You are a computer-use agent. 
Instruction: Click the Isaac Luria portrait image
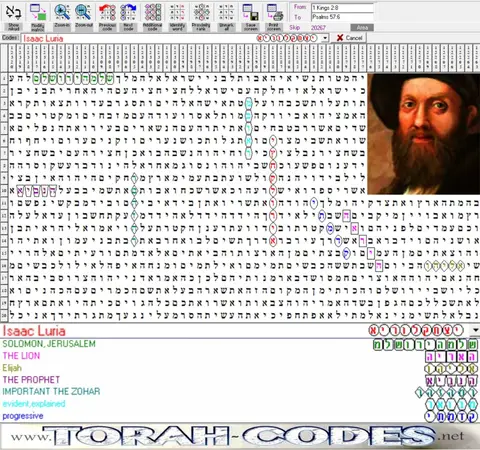424,134
